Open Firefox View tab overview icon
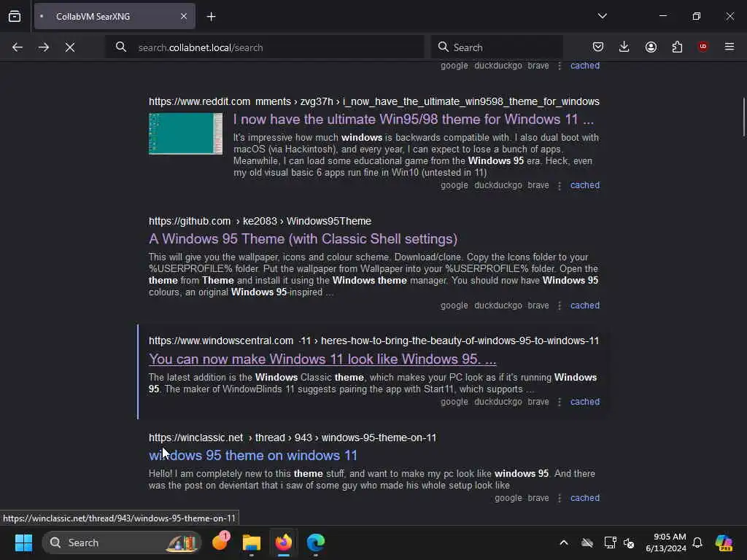The width and height of the screenshot is (747, 560). pyautogui.click(x=15, y=17)
